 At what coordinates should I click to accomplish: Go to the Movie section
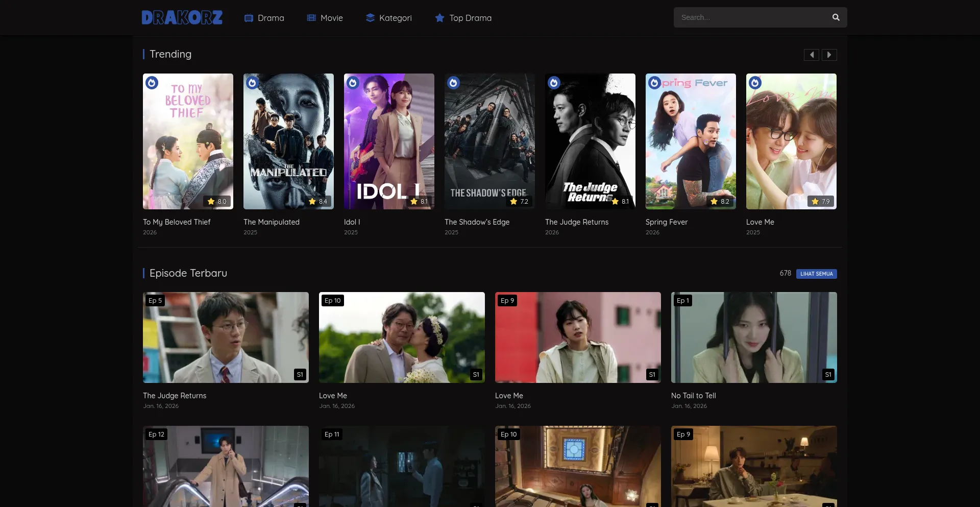click(x=325, y=18)
